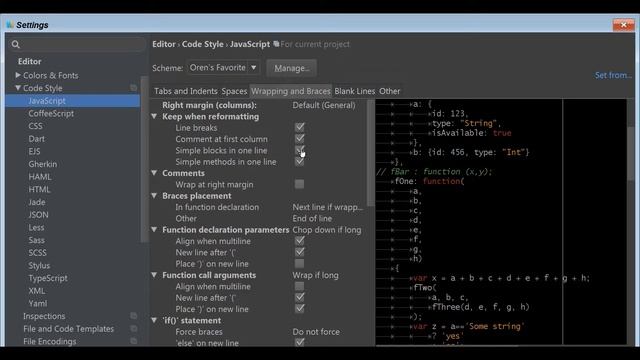Viewport: 640px width, 360px height.
Task: Toggle Place ')' on new line under Function call arguments
Action: tap(299, 309)
